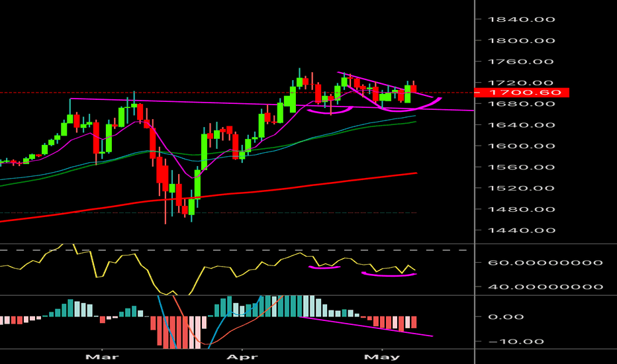Click the May label on time axis
The height and width of the screenshot is (364, 617).
[382, 357]
